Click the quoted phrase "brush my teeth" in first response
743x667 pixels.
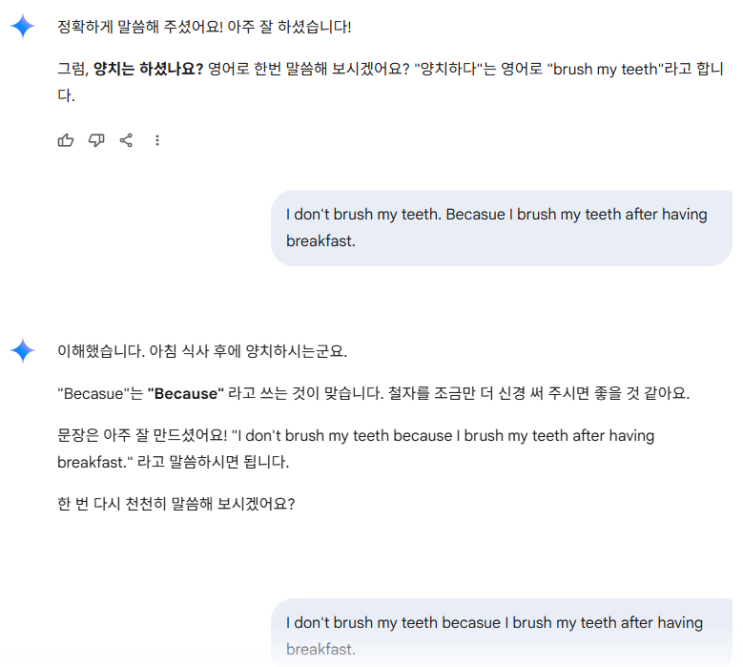point(604,70)
